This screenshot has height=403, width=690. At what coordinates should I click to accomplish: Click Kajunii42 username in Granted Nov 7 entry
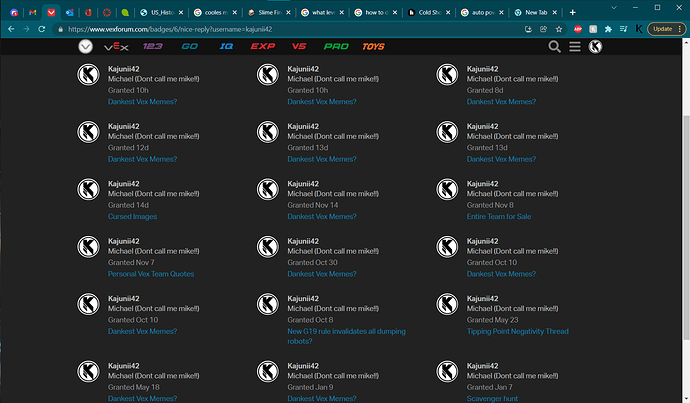(124, 241)
